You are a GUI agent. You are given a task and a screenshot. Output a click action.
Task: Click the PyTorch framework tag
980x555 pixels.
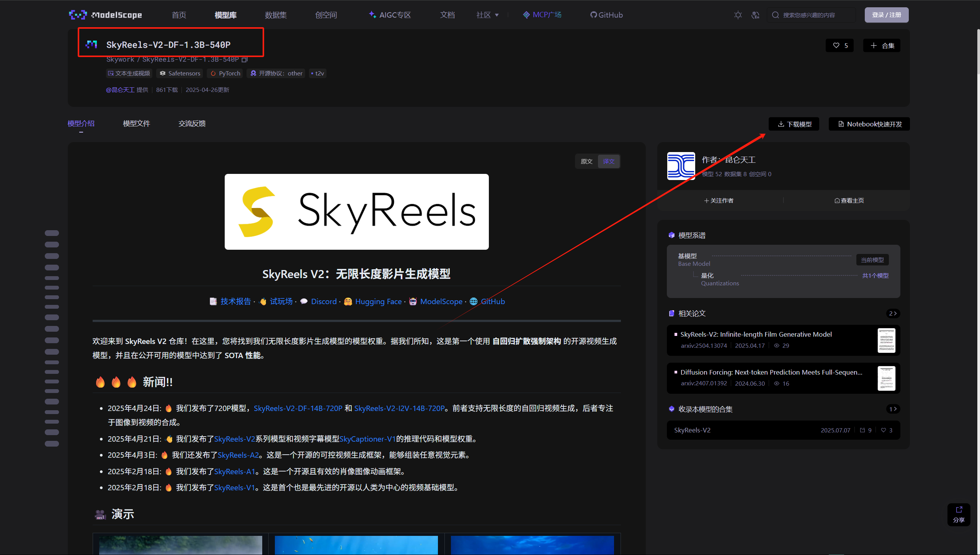click(225, 73)
